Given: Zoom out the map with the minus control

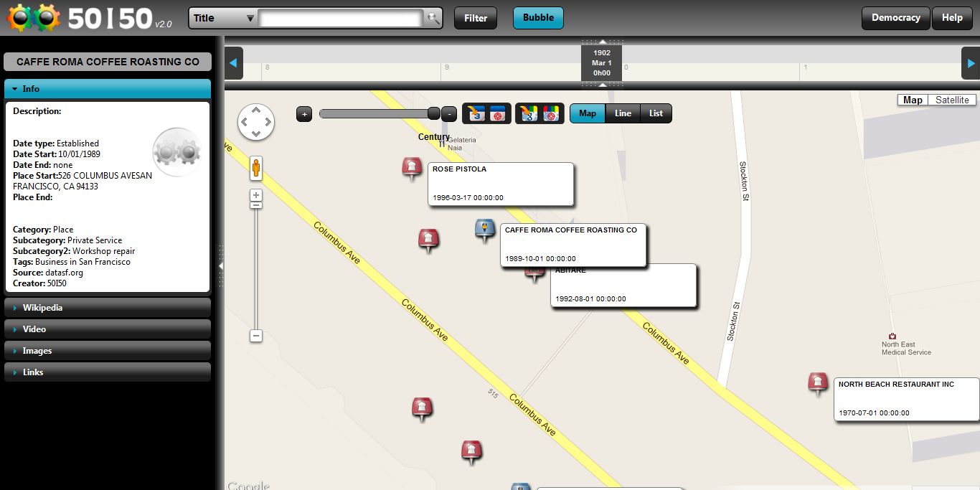Looking at the screenshot, I should 256,336.
